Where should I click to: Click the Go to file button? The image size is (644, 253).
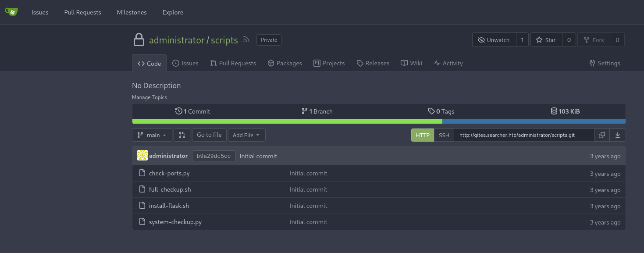pyautogui.click(x=209, y=135)
